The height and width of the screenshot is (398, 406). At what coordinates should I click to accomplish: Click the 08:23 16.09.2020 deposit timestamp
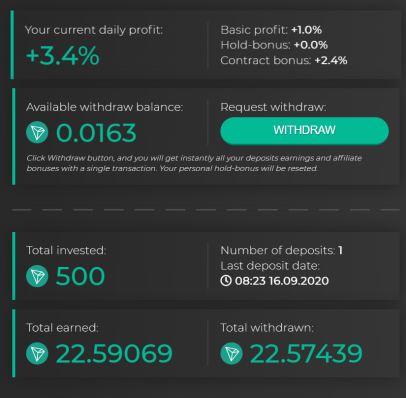pos(282,281)
